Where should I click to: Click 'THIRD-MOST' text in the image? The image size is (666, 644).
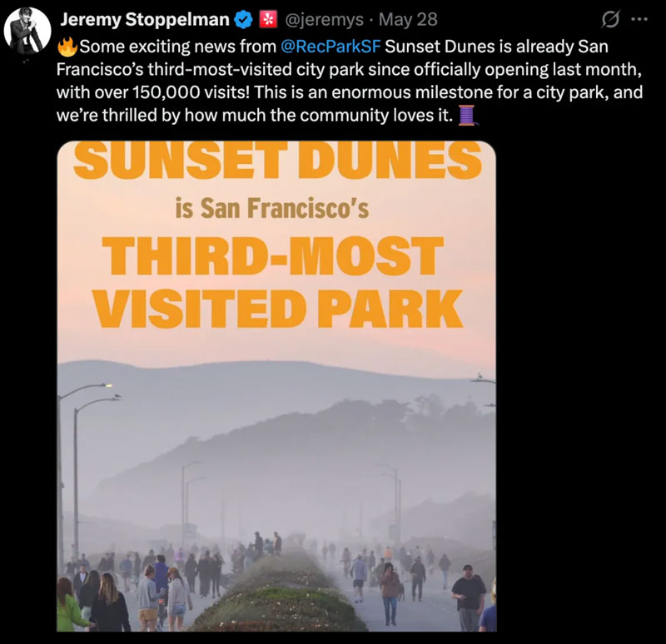click(276, 260)
